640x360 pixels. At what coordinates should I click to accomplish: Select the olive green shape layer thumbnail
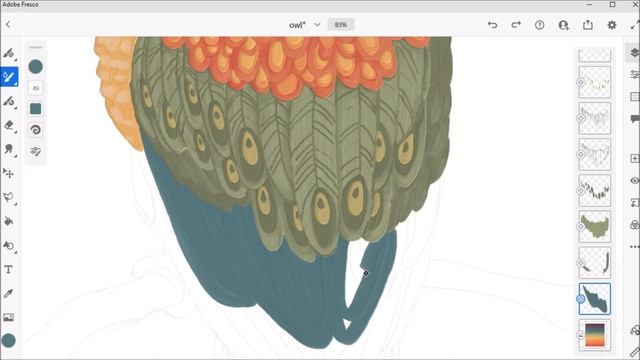(595, 227)
